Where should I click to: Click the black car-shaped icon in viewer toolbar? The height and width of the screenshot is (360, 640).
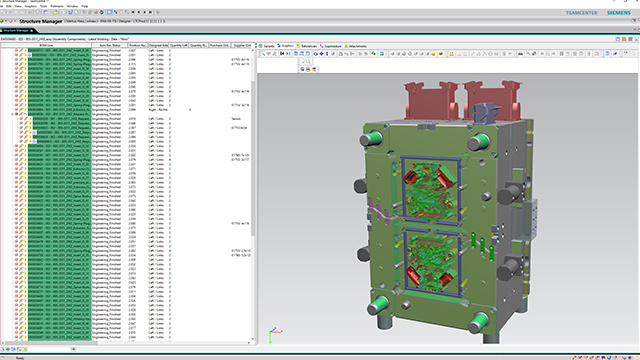click(x=520, y=53)
